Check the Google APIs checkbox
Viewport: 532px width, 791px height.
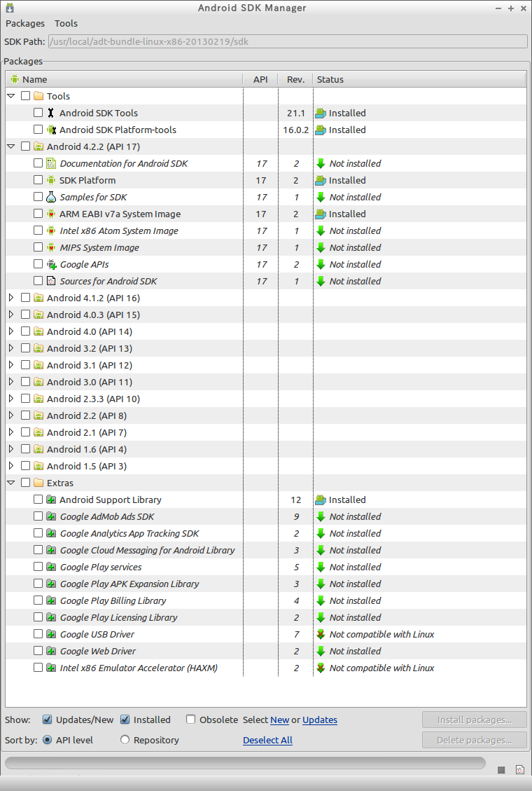pyautogui.click(x=38, y=264)
